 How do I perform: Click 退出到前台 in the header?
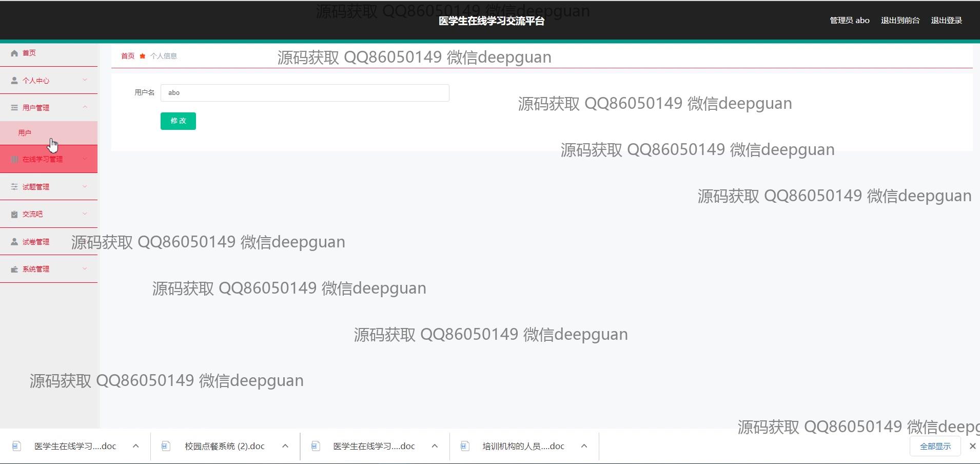[x=900, y=21]
